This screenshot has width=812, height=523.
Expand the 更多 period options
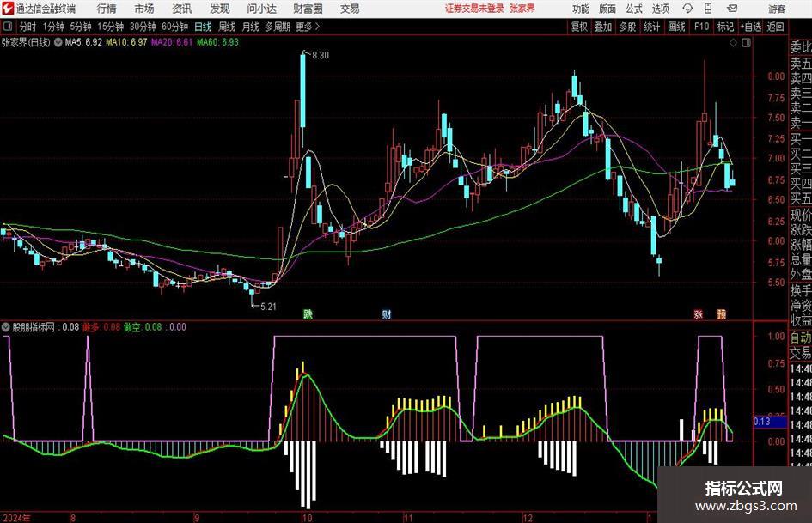pyautogui.click(x=308, y=27)
